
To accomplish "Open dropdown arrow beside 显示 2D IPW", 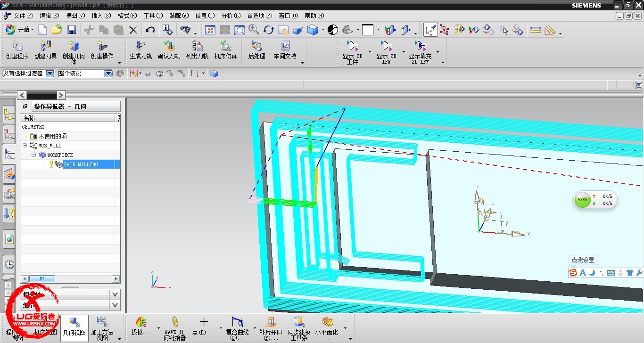I will (x=404, y=52).
